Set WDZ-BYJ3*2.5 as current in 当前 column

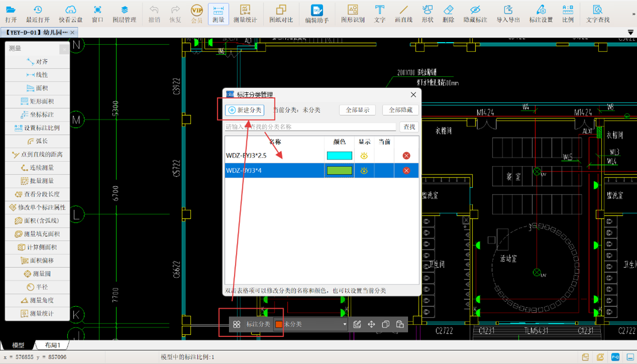[384, 156]
